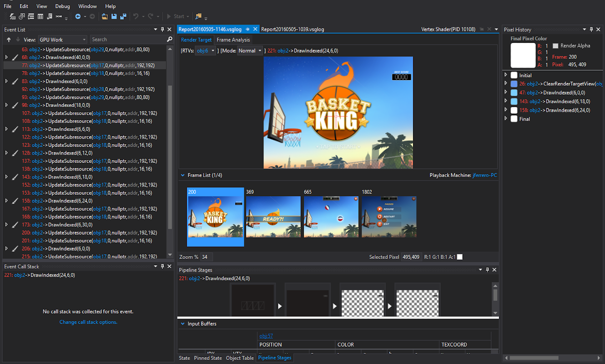Viewport: 605px width, 364px height.
Task: Click the Final Pixel Color swatch
Action: click(523, 56)
